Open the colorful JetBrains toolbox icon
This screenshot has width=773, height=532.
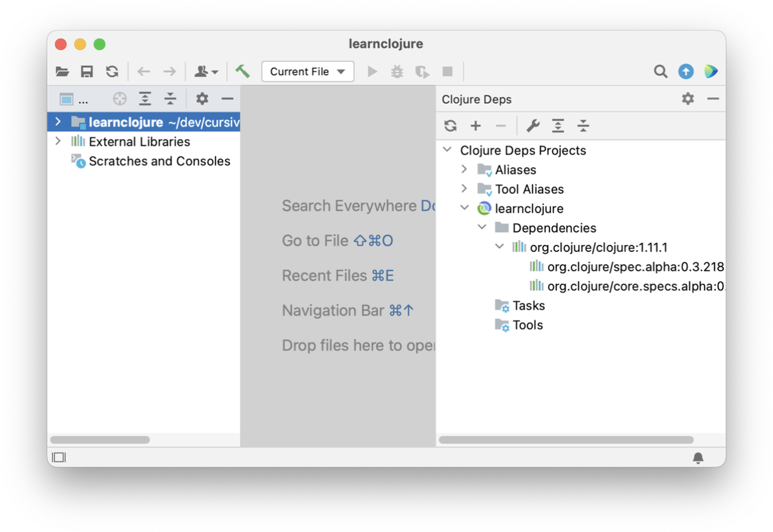pos(711,72)
